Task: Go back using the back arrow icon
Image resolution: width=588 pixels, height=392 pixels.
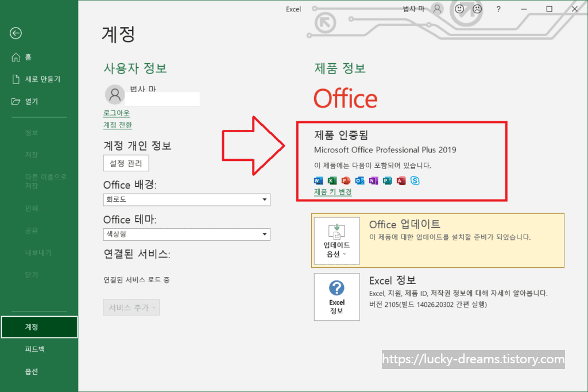Action: (x=16, y=33)
